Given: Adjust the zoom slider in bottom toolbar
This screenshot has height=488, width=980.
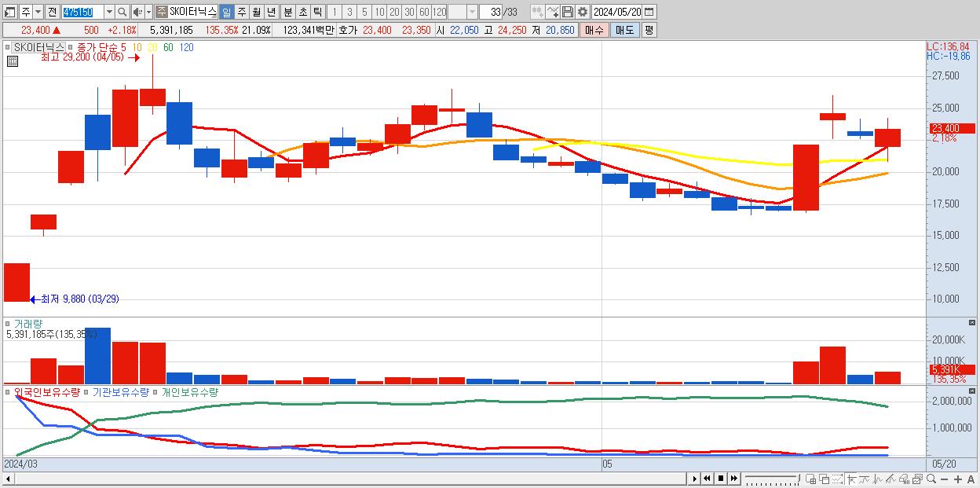Looking at the screenshot, I should [x=773, y=479].
